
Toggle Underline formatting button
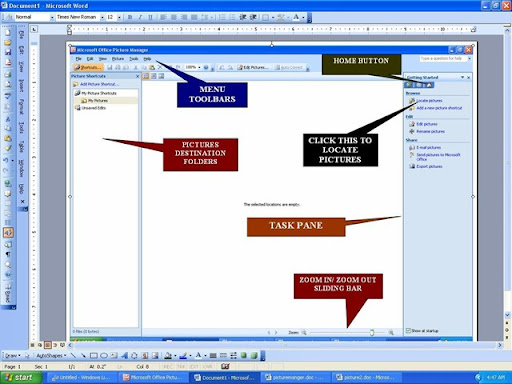click(x=150, y=17)
